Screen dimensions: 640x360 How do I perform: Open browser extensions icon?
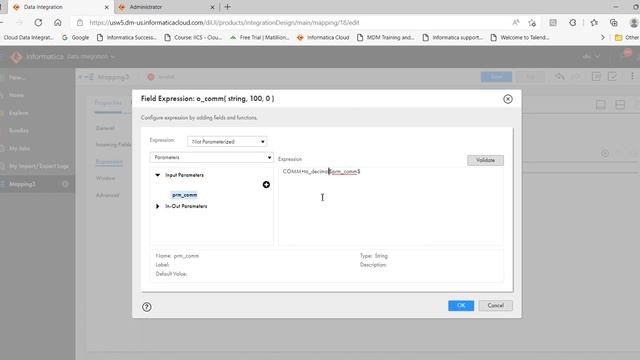573,23
